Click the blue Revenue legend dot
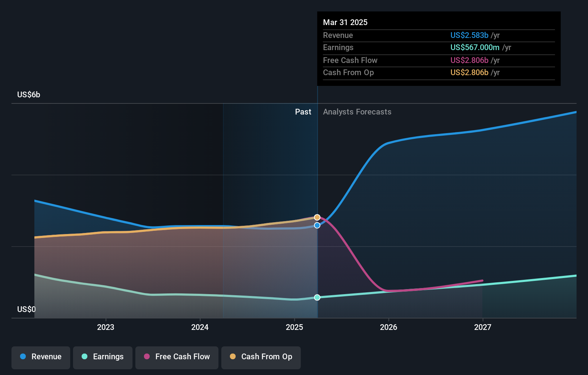Image resolution: width=588 pixels, height=375 pixels. 23,356
